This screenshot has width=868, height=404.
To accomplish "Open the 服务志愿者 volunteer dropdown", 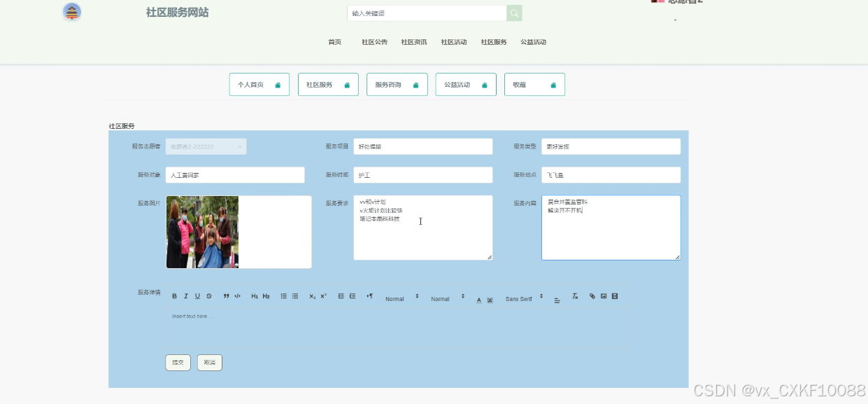I will [206, 146].
